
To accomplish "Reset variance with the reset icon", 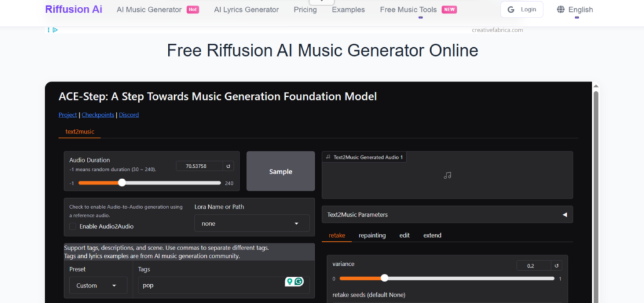I will (x=557, y=266).
